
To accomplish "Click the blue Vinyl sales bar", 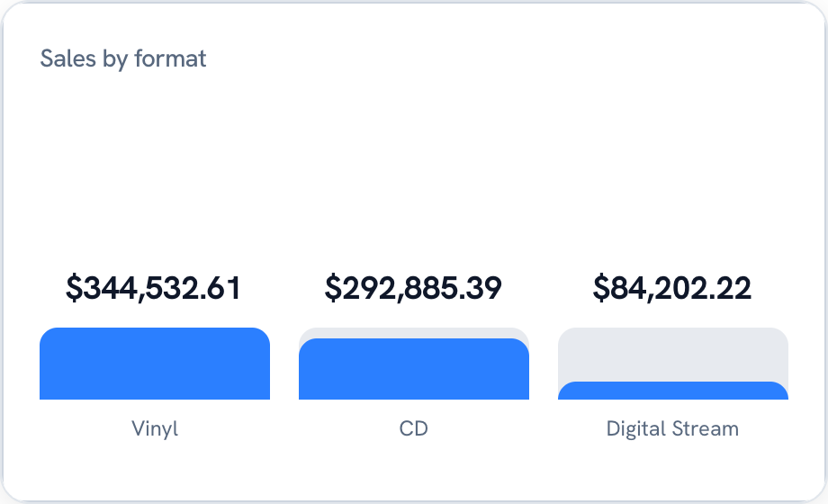I will point(155,364).
